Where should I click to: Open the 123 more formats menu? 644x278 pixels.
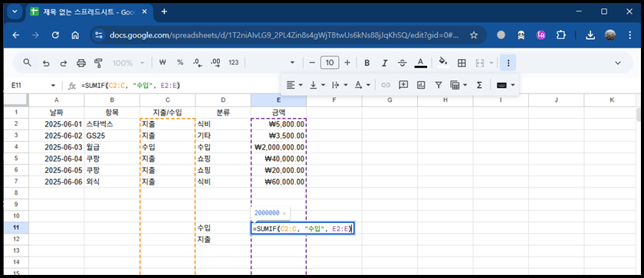[x=233, y=63]
